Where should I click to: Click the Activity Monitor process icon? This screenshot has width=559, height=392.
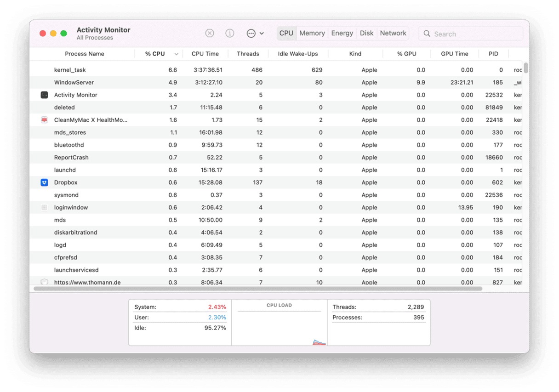pyautogui.click(x=44, y=95)
